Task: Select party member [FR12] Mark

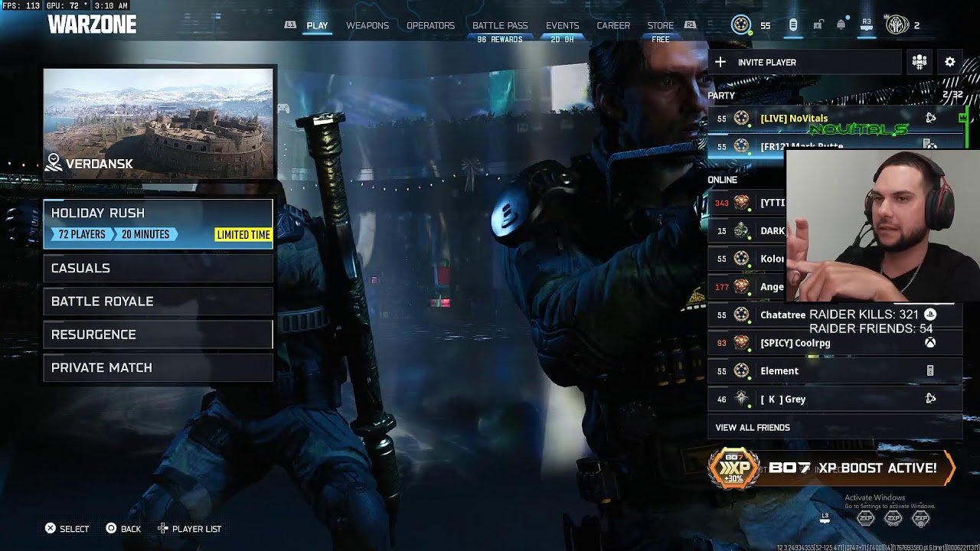Action: pyautogui.click(x=835, y=145)
